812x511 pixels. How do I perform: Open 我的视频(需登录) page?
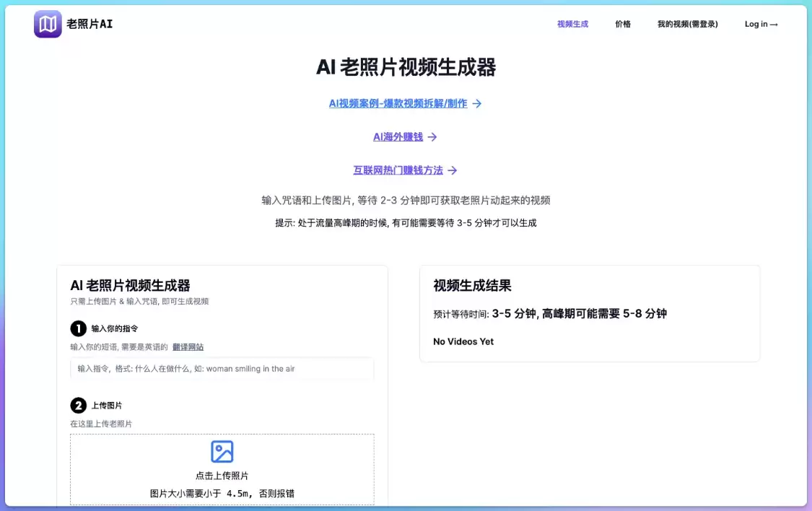pyautogui.click(x=687, y=24)
